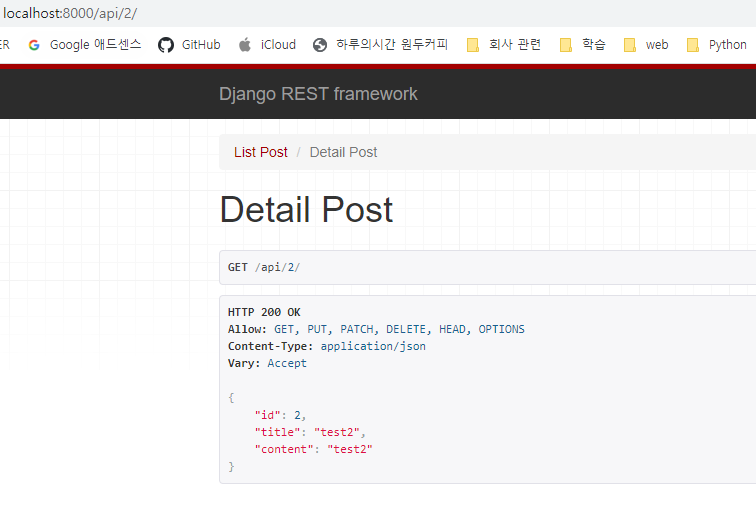
Task: Click the web folder label
Action: 657,44
